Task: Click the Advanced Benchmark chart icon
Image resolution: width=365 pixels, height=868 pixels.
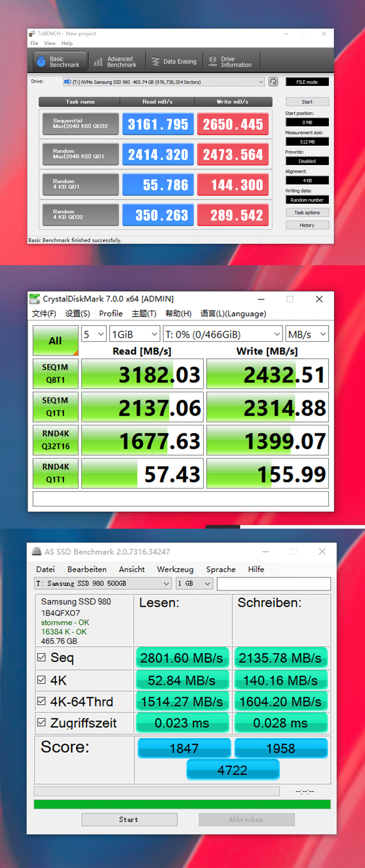Action: (x=98, y=61)
